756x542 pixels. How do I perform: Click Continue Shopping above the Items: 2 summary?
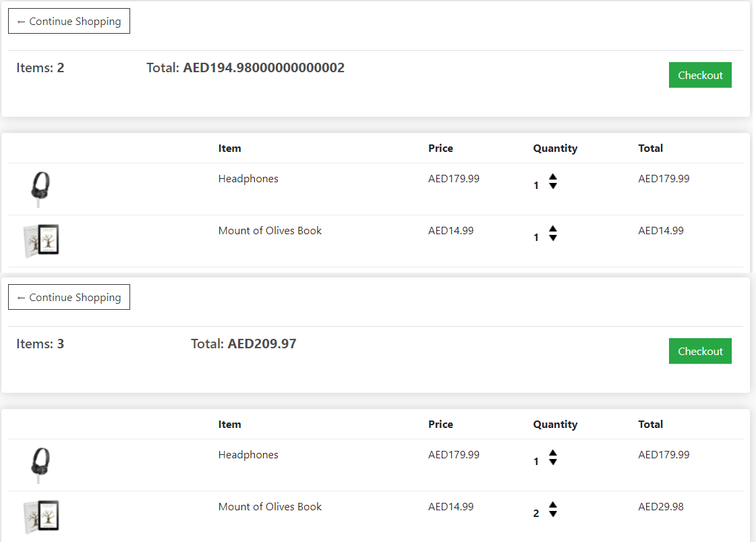(x=69, y=21)
